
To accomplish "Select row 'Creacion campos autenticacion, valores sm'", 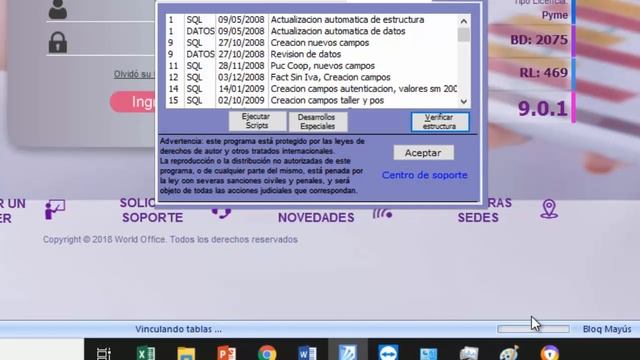I will (311, 89).
